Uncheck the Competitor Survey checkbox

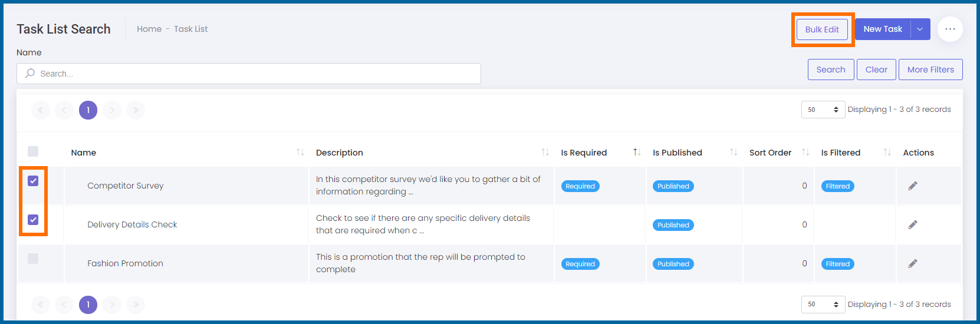[x=33, y=181]
